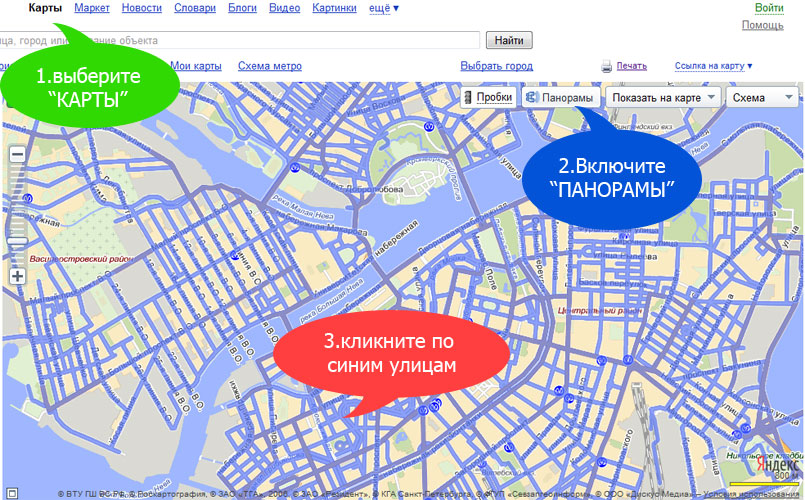Expand the Ссылка на карту dropdown
This screenshot has width=805, height=500.
click(713, 66)
